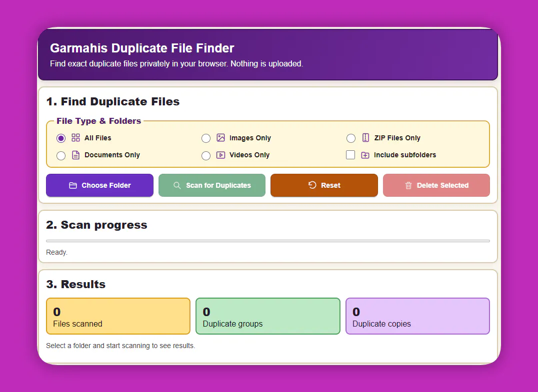This screenshot has width=538, height=392.
Task: Click the scan progress bar
Action: click(x=268, y=241)
